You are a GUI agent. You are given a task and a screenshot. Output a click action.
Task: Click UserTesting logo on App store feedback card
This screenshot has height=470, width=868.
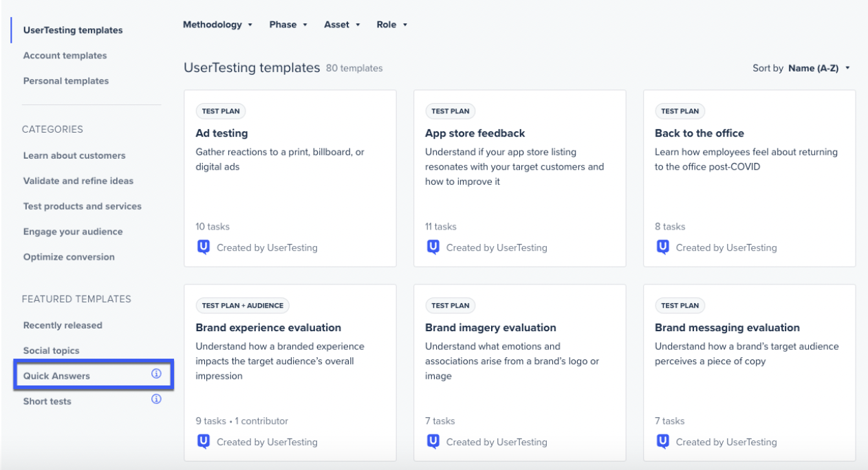pyautogui.click(x=433, y=247)
